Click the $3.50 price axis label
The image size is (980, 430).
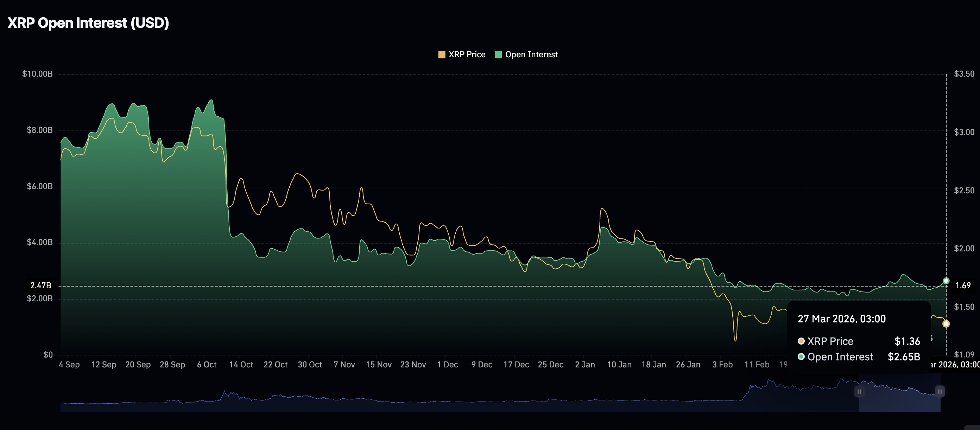coord(964,74)
